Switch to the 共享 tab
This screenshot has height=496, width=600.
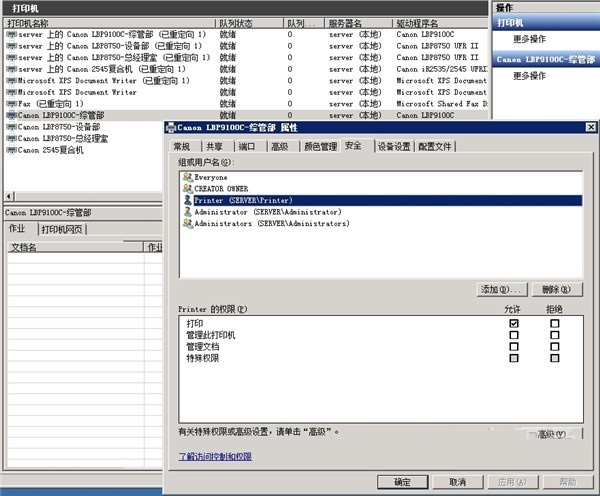click(214, 146)
